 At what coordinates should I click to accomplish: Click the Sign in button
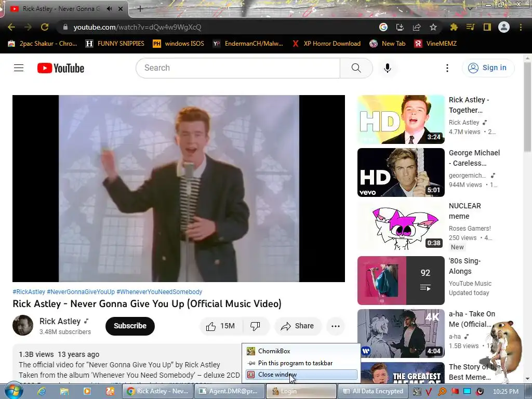[x=488, y=68]
